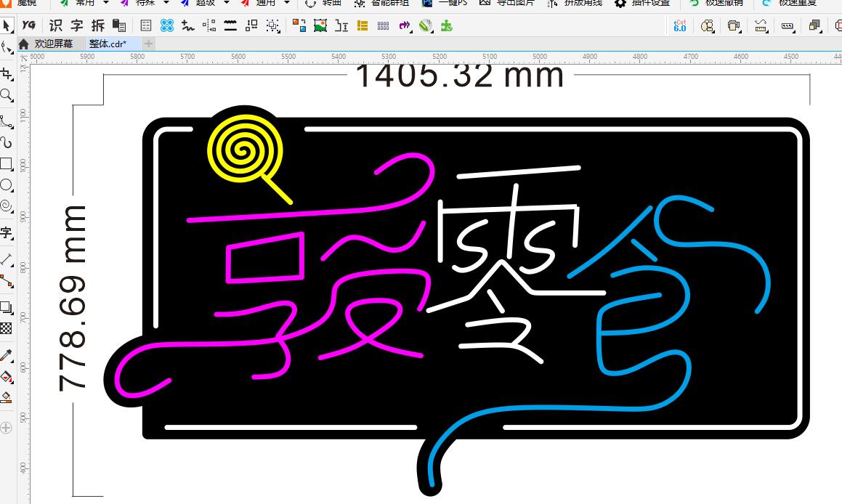Click the mirror align dotted icon
The height and width of the screenshot is (504, 842).
(209, 25)
